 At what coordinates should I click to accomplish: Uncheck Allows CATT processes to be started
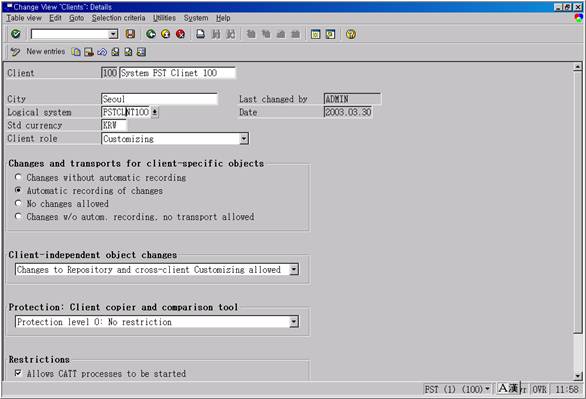18,373
